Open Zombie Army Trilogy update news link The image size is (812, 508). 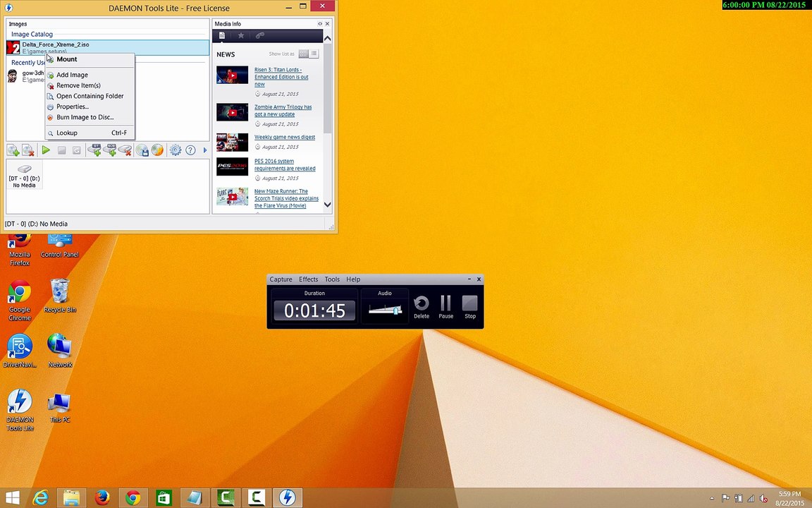283,110
